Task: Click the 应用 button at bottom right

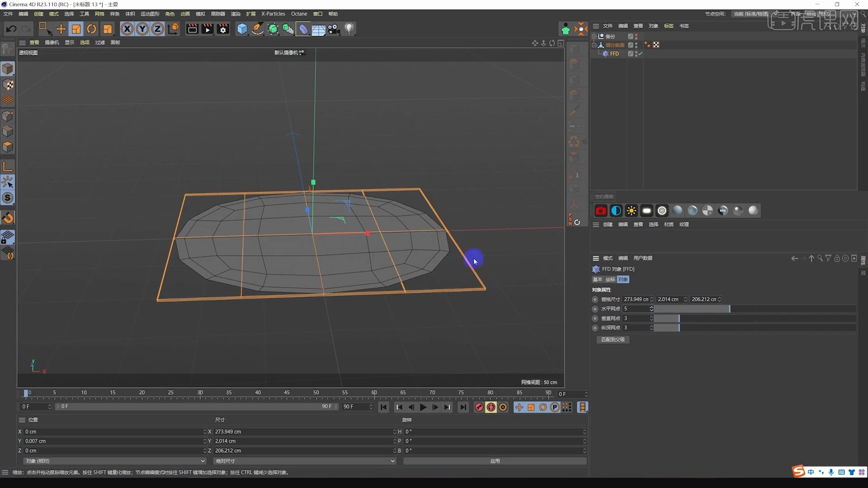Action: point(495,461)
